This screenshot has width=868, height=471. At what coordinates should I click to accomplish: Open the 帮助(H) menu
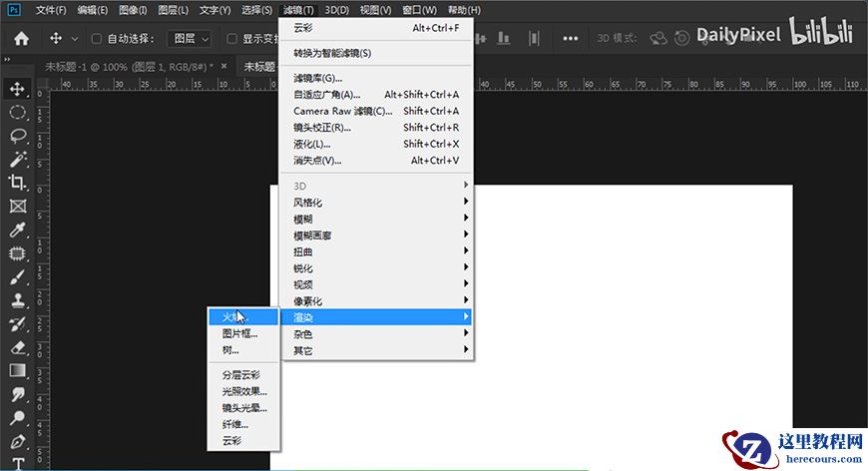[x=464, y=10]
